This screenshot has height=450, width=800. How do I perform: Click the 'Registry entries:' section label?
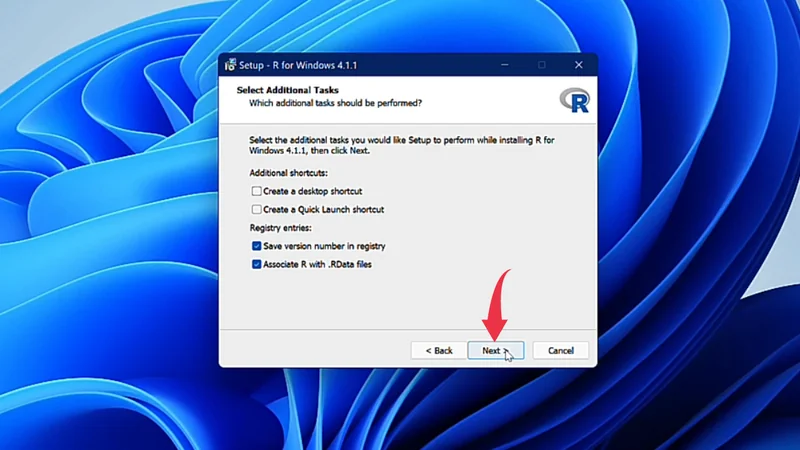281,228
